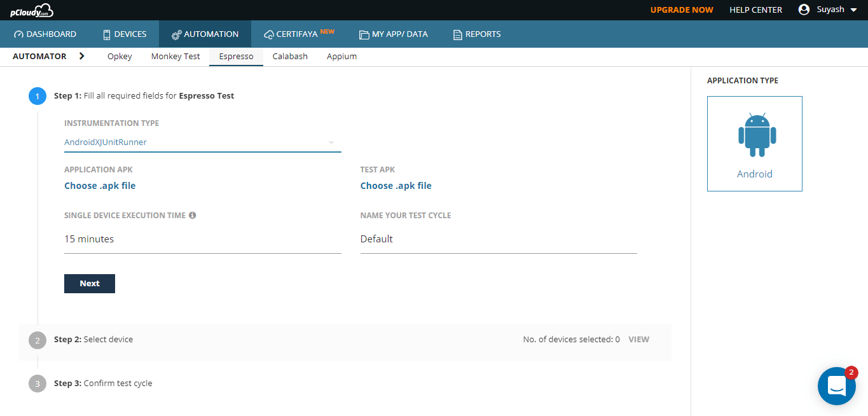Click the Suyash user avatar icon
Viewport: 868px width, 416px height.
804,10
